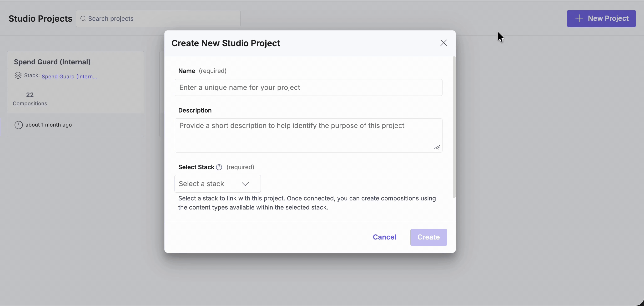Click the 'Search projects' field
This screenshot has height=306, width=644.
pos(158,19)
